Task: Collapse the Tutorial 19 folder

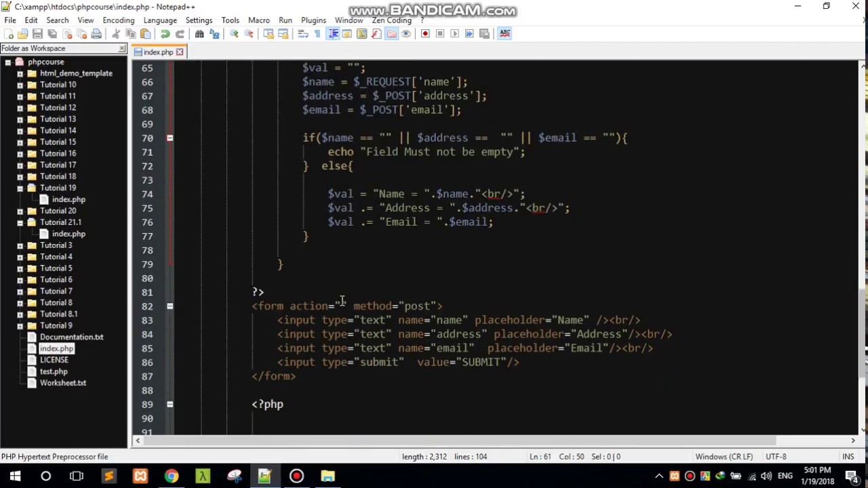Action: (x=20, y=188)
